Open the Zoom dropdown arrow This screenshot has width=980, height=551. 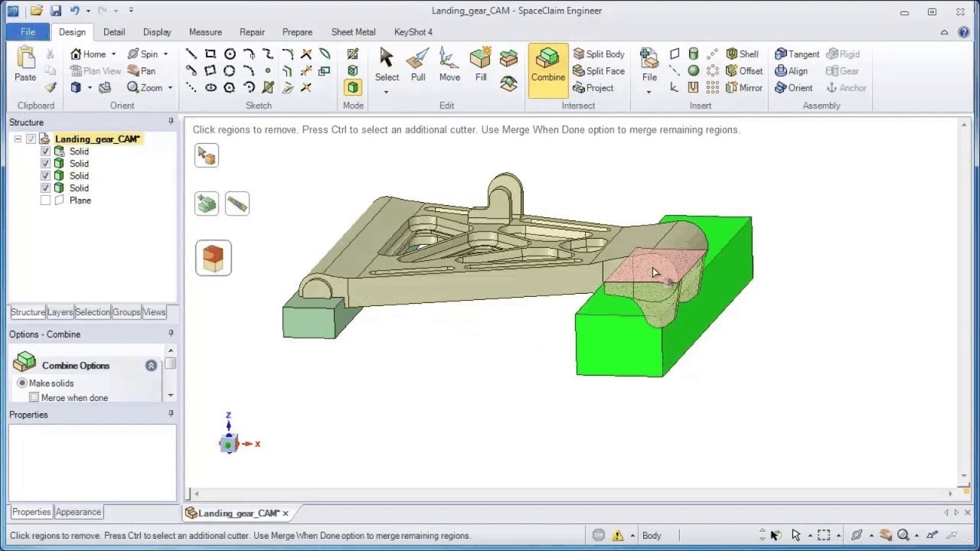tap(170, 88)
